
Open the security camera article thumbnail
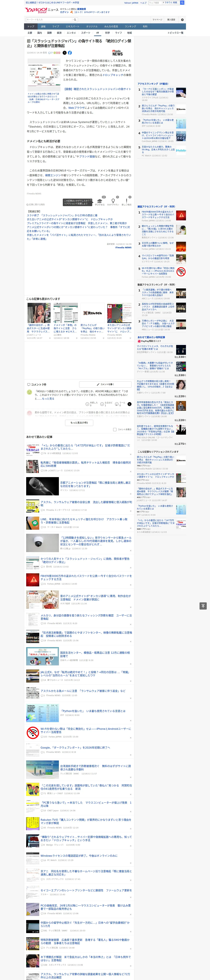42,543
